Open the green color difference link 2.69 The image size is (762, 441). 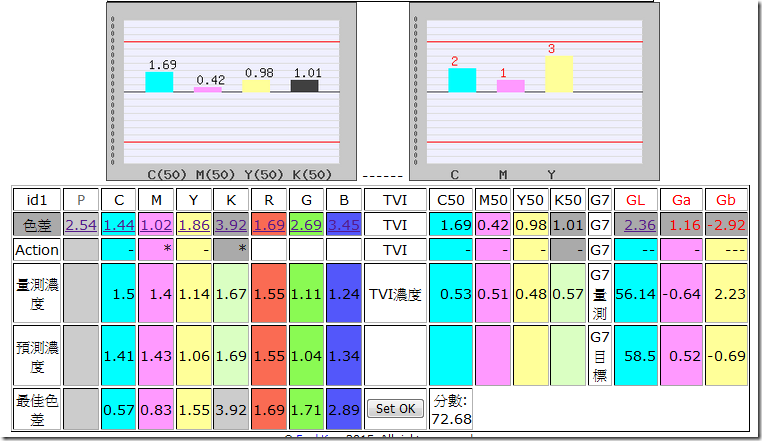pos(306,225)
